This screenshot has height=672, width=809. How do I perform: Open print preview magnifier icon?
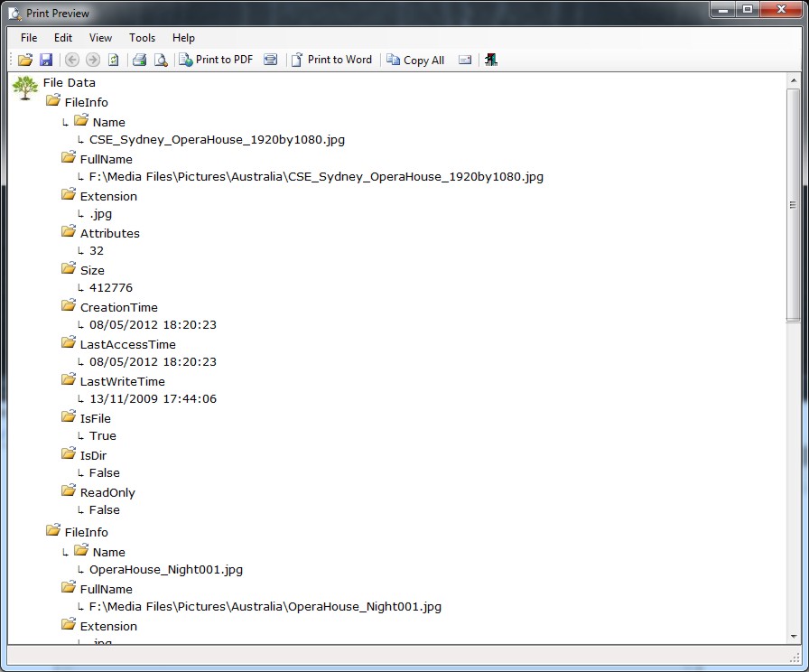161,60
